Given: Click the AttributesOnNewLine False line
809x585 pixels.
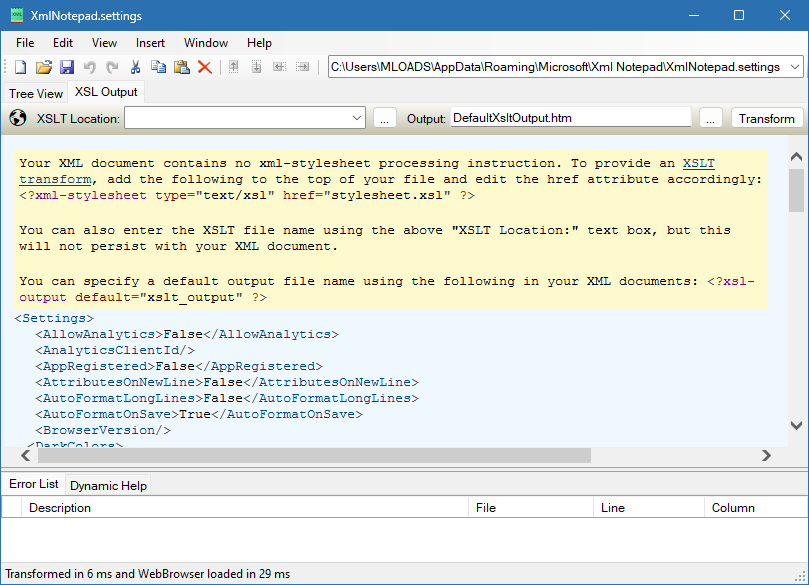Looking at the screenshot, I should [x=227, y=382].
